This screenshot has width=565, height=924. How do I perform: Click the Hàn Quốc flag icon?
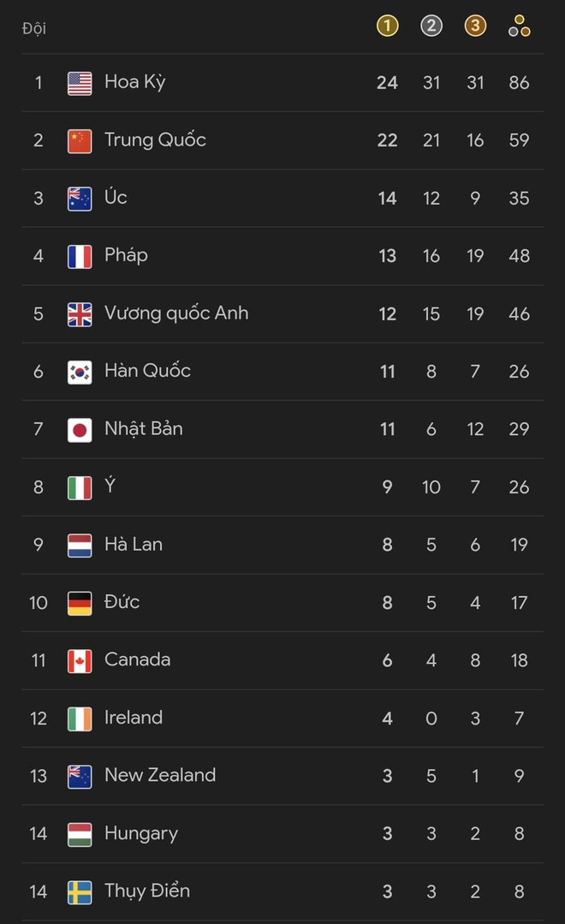[x=79, y=371]
